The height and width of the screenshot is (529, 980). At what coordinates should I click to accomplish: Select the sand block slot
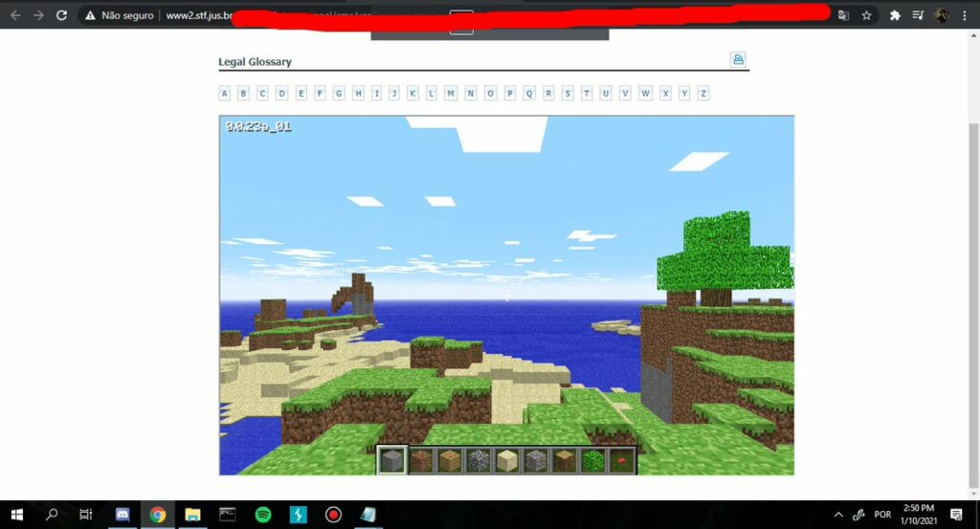tap(507, 460)
